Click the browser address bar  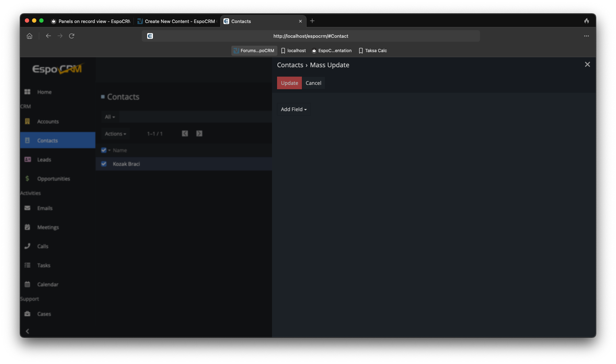tap(311, 36)
